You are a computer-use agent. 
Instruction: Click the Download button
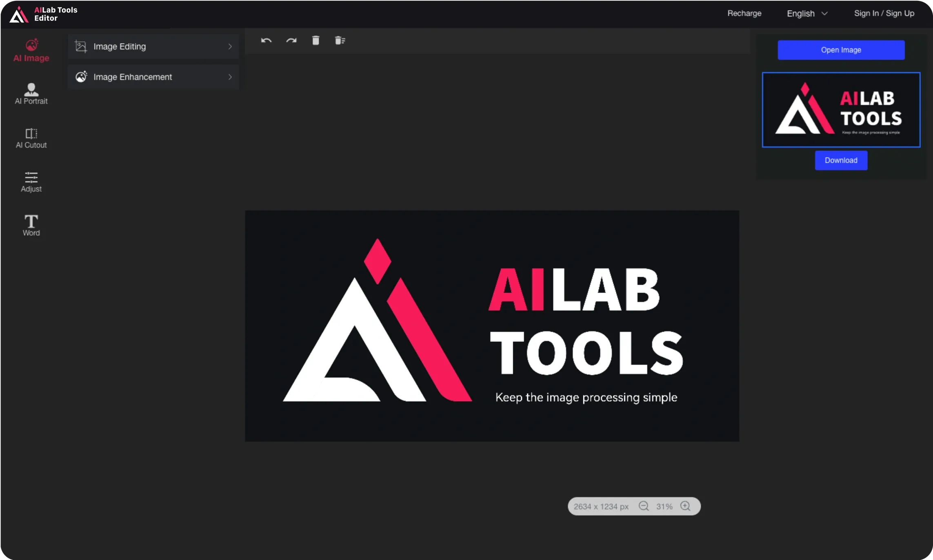coord(841,160)
